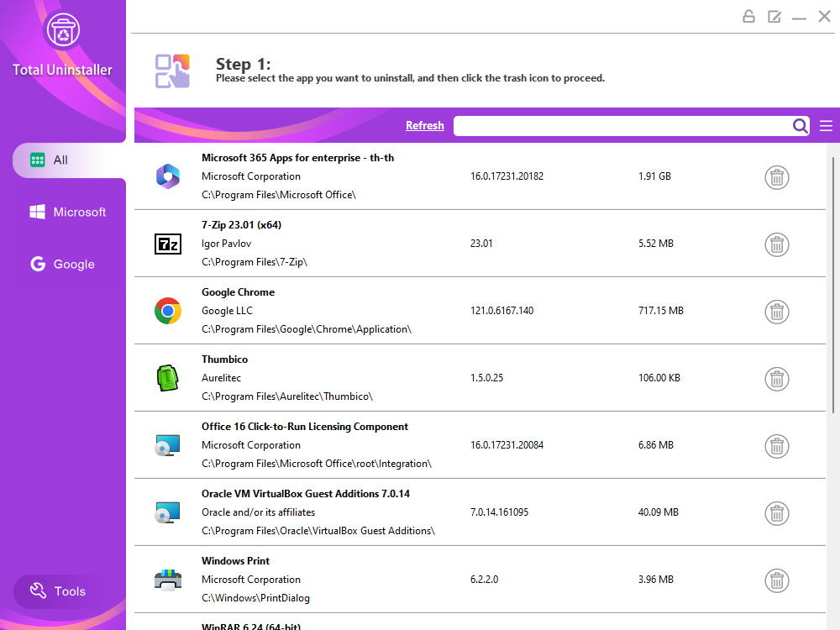Switch to the Microsoft category tab
Image resolution: width=840 pixels, height=630 pixels.
pyautogui.click(x=67, y=213)
